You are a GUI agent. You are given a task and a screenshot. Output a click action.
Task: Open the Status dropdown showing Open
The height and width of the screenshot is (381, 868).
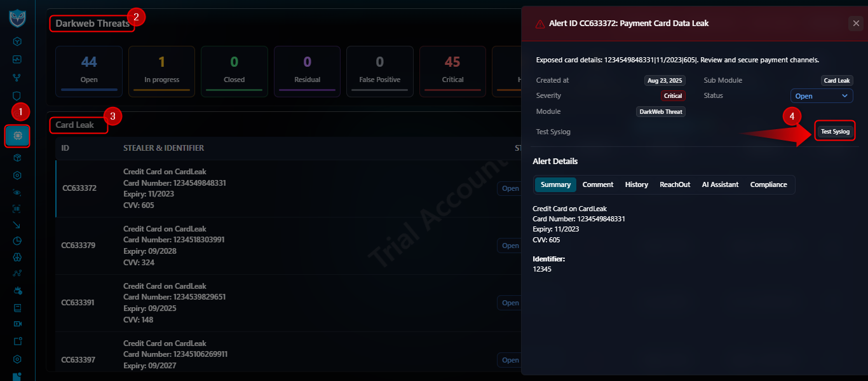point(822,96)
